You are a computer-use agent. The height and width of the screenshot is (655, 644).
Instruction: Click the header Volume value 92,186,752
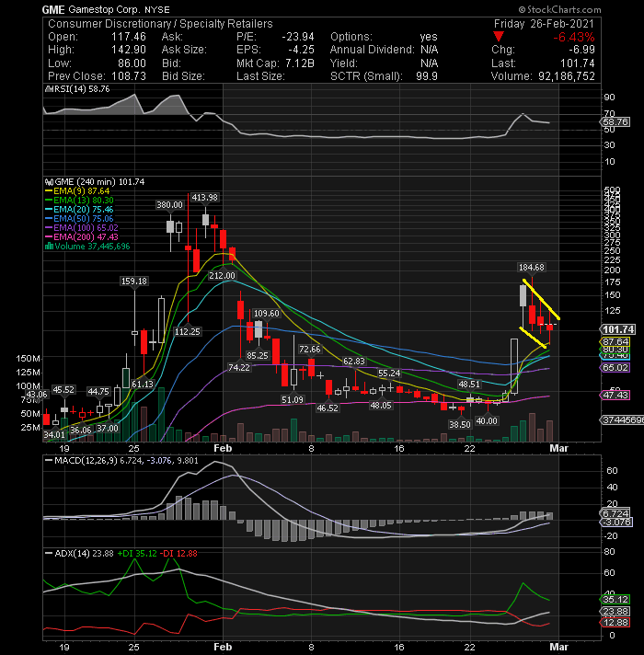coord(565,76)
